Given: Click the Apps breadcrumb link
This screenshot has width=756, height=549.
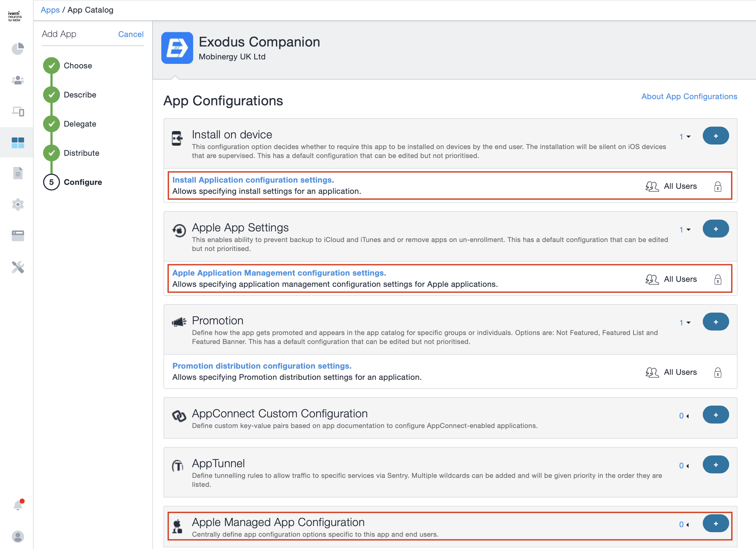Looking at the screenshot, I should pyautogui.click(x=50, y=10).
